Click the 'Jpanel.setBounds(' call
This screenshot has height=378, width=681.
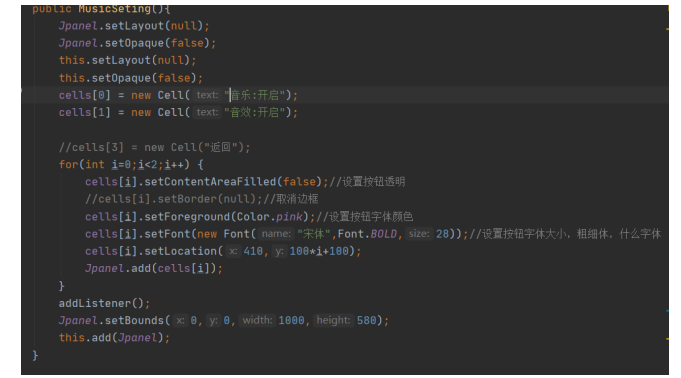tap(114, 321)
